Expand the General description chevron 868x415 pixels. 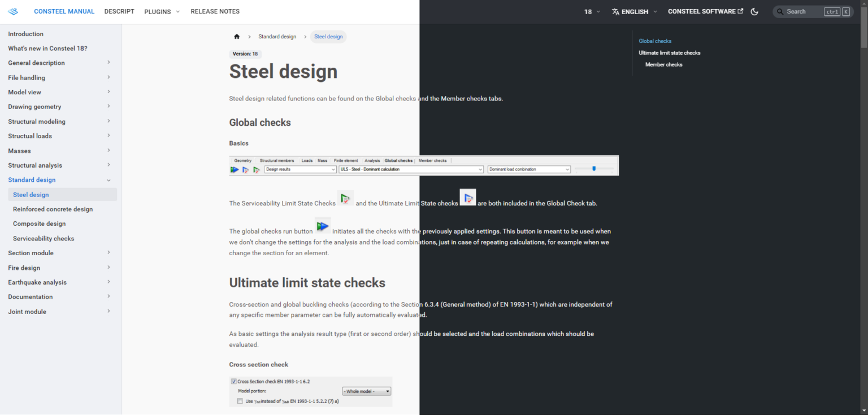pos(108,63)
